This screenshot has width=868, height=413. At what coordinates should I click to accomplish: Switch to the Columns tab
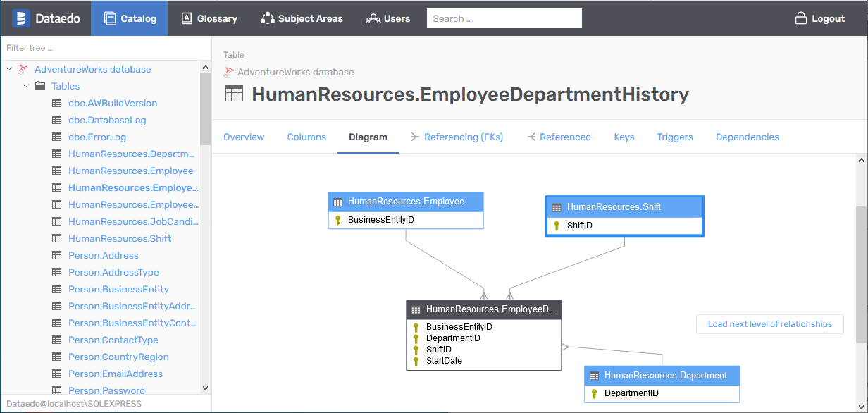(x=306, y=137)
